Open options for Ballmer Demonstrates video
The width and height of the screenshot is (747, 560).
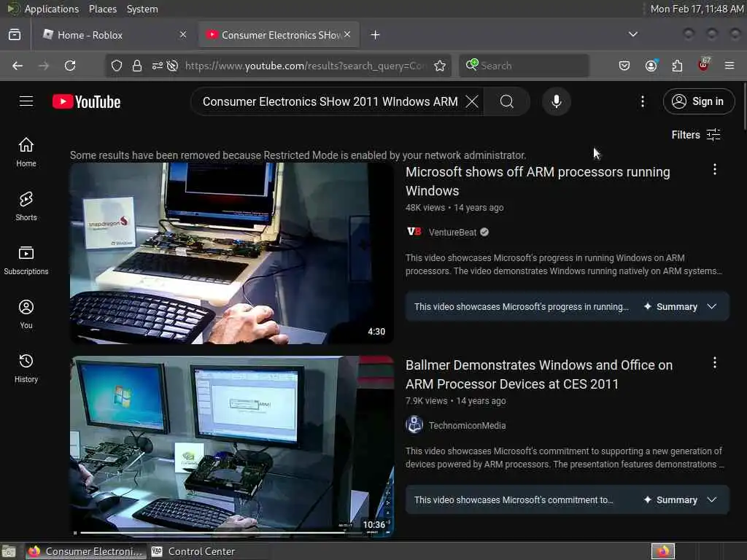coord(715,363)
